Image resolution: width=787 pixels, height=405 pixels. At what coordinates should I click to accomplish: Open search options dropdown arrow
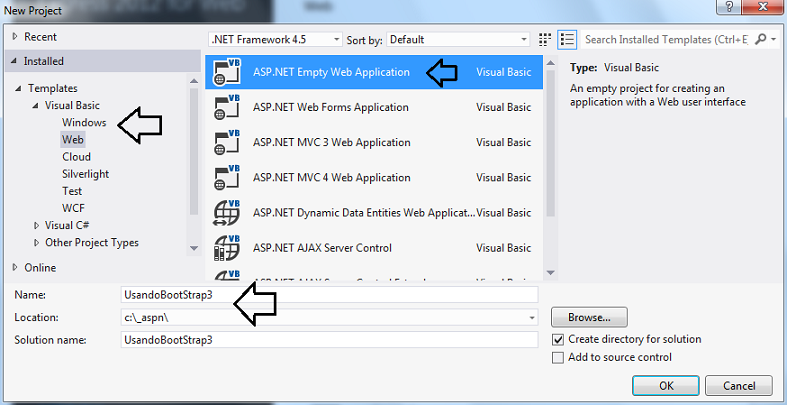tap(773, 39)
